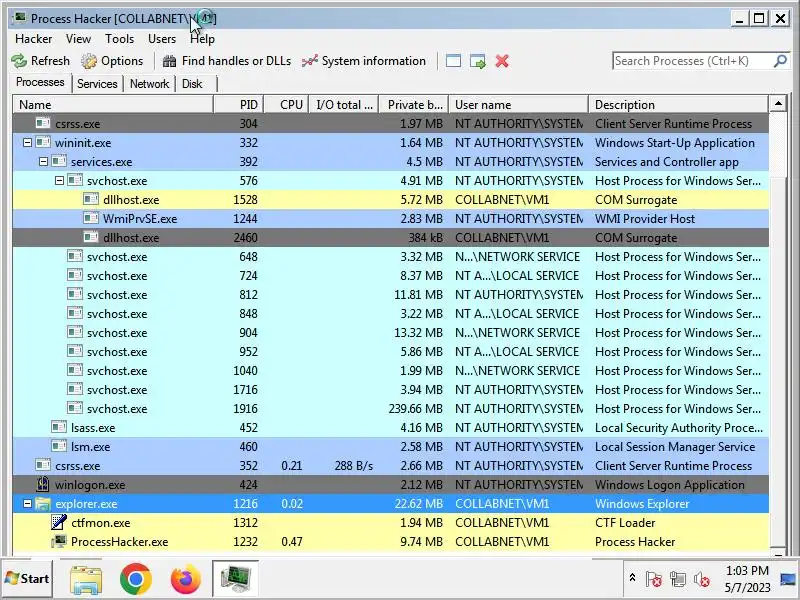Click the 288 B/s I/O value
The height and width of the screenshot is (600, 800).
pyautogui.click(x=354, y=466)
